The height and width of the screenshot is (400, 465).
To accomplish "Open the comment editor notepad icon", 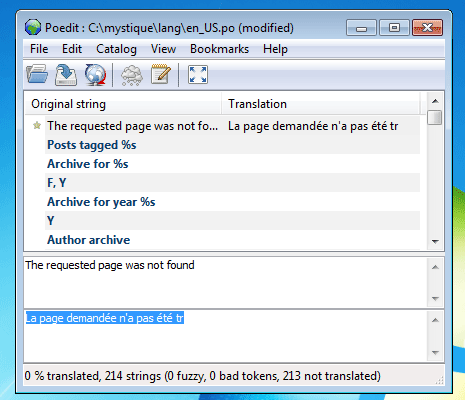I will (161, 74).
